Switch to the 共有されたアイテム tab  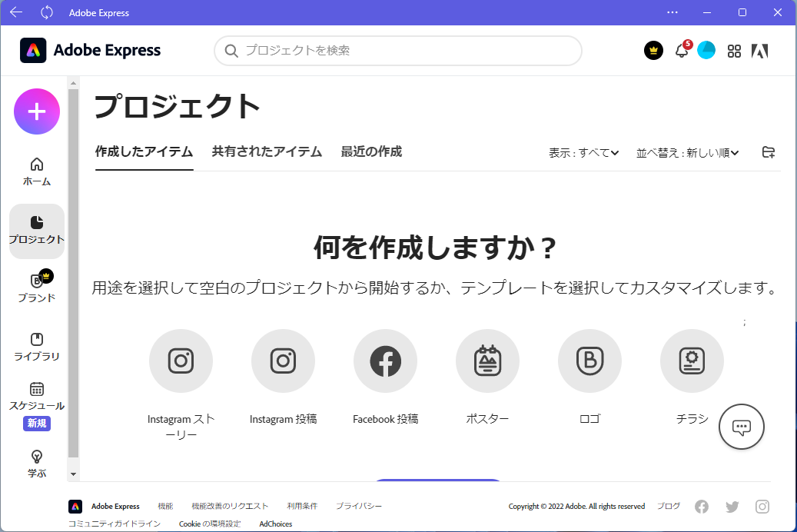click(x=267, y=151)
